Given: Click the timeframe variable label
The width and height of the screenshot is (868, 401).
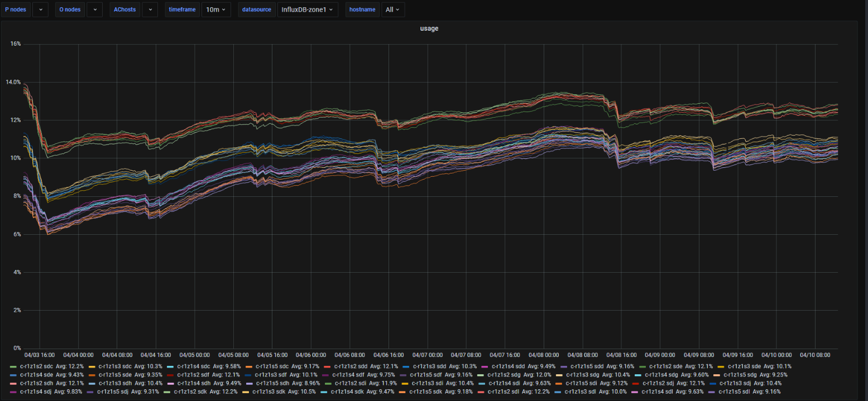Looking at the screenshot, I should [x=183, y=9].
